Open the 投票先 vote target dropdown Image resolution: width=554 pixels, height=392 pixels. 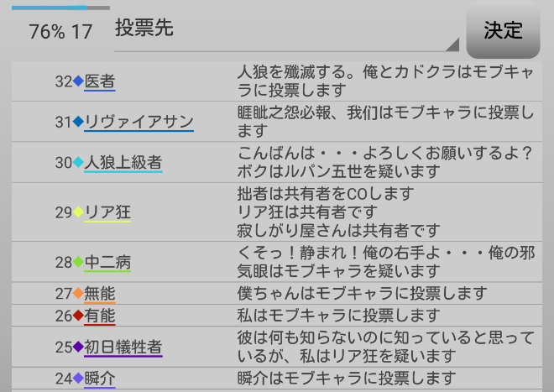[285, 29]
